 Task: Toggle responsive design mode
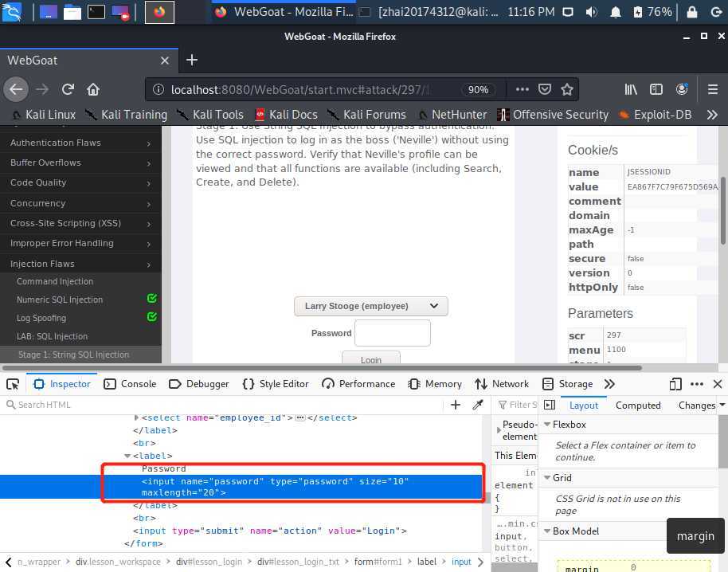675,384
